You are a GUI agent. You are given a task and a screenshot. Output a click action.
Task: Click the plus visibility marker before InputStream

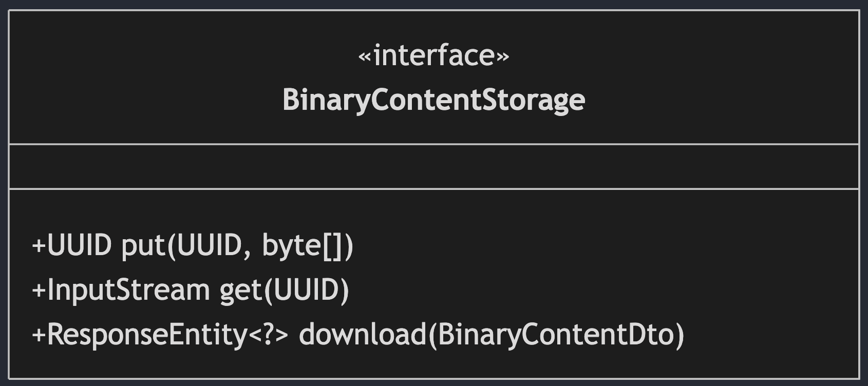click(39, 291)
